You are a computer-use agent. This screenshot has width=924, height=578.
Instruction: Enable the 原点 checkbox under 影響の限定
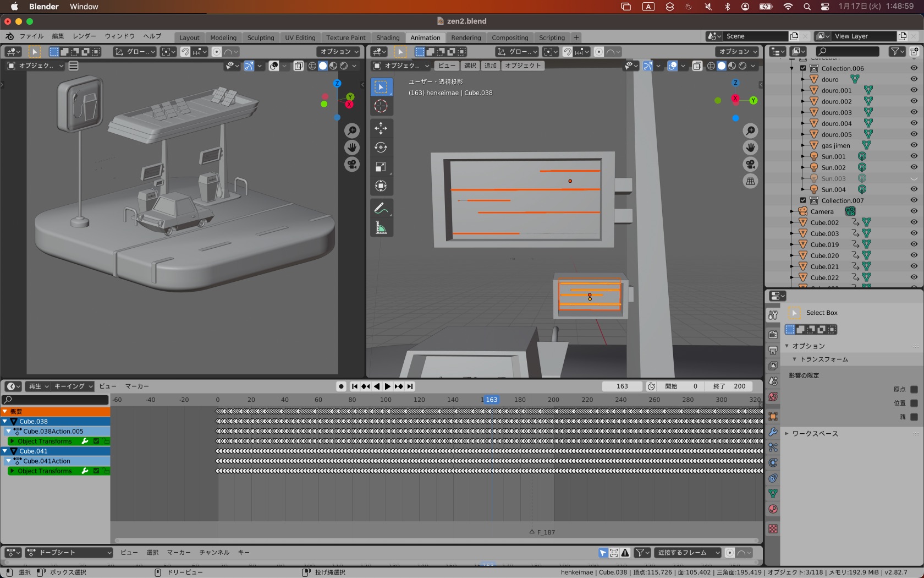(914, 389)
